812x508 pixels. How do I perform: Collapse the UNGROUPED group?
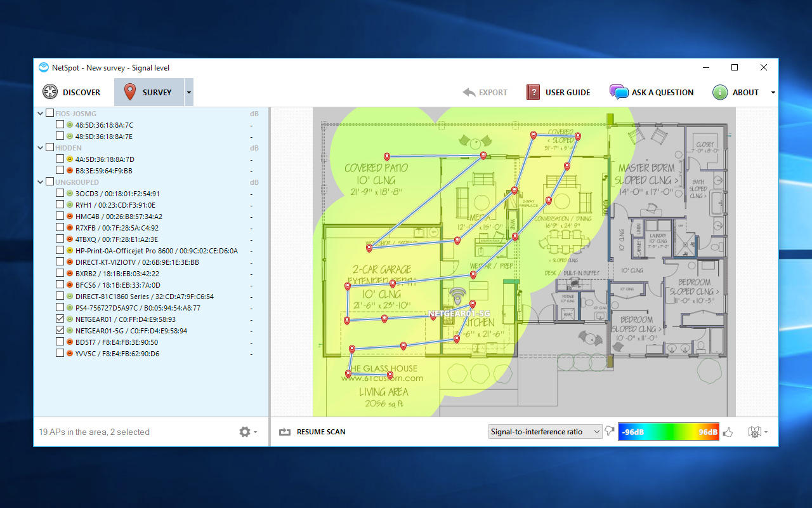[41, 182]
